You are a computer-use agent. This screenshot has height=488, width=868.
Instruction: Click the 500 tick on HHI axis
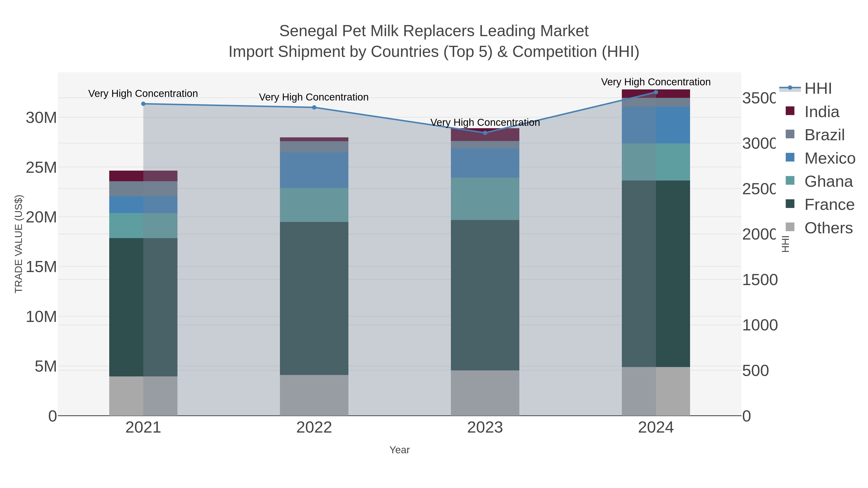point(756,371)
